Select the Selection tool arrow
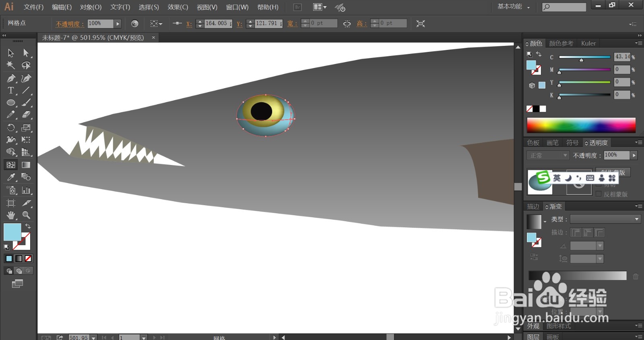644x340 pixels. [11, 53]
